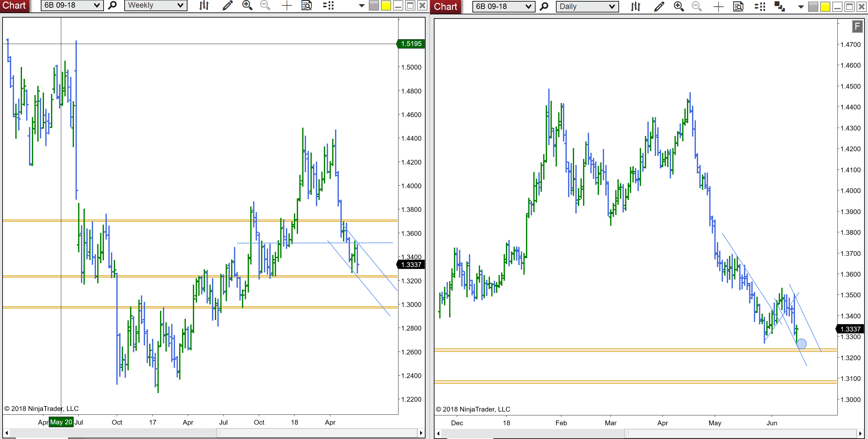Click the Jun label on Daily time axis
Screen dimensions: 868x439
[772, 423]
